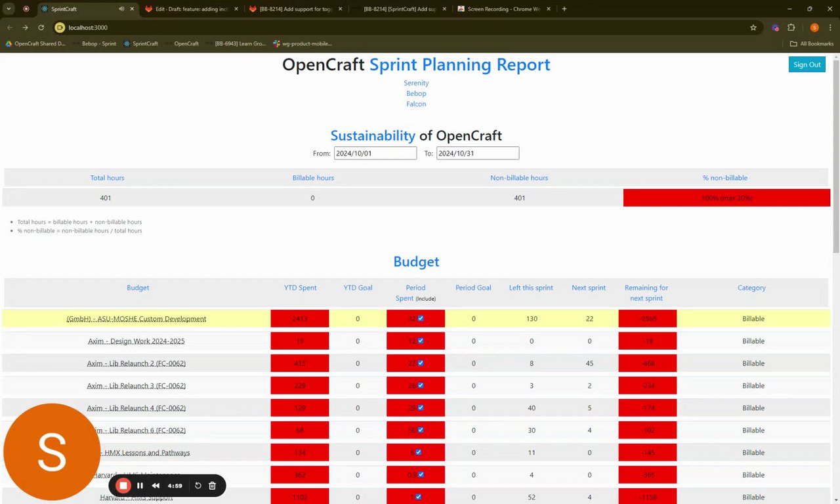Click the 'Remaining for next sprint' column header

646,293
